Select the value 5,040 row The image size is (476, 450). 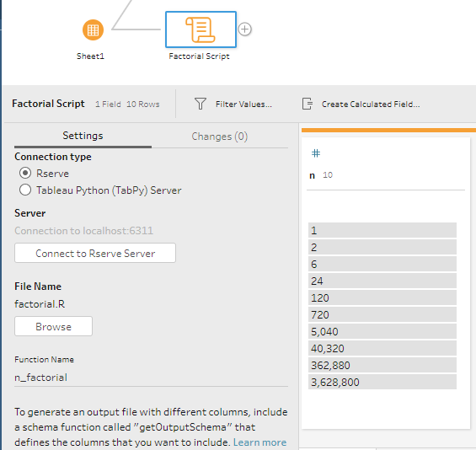(x=382, y=331)
